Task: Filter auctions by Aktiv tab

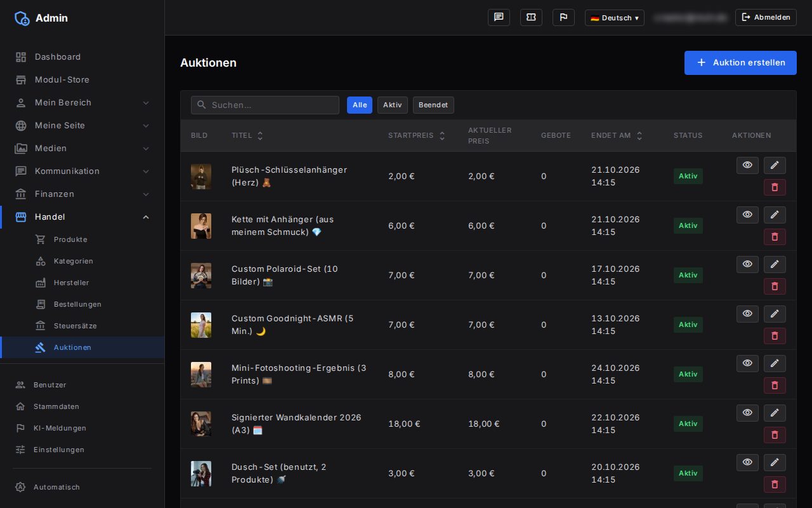Action: [393, 105]
